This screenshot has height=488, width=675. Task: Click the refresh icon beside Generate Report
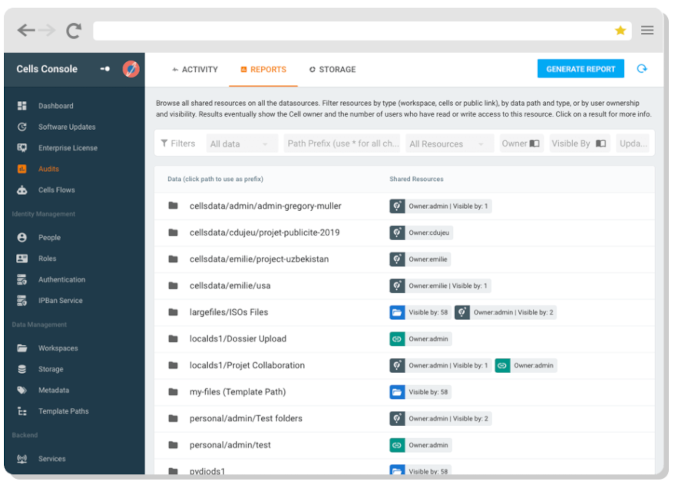(x=642, y=69)
